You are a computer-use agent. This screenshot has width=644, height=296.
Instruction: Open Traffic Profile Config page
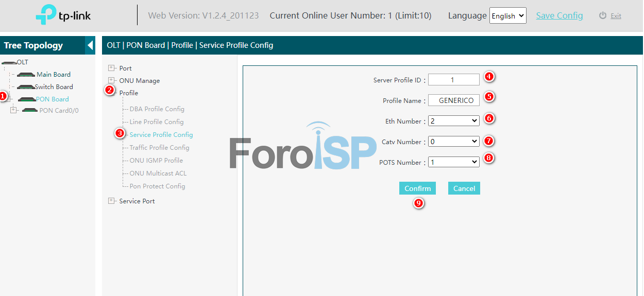pos(159,148)
